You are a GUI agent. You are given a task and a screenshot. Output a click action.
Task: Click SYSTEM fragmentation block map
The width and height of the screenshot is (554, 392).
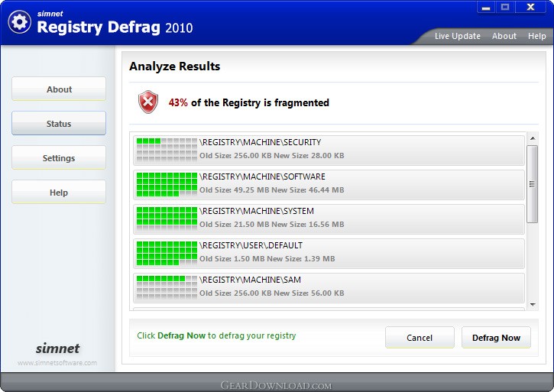(x=167, y=219)
